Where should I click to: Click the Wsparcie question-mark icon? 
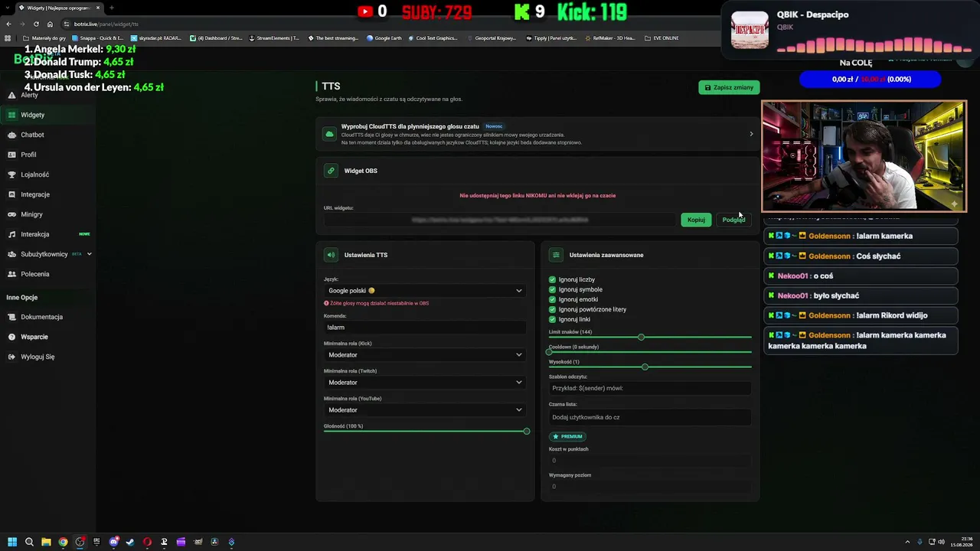12,337
